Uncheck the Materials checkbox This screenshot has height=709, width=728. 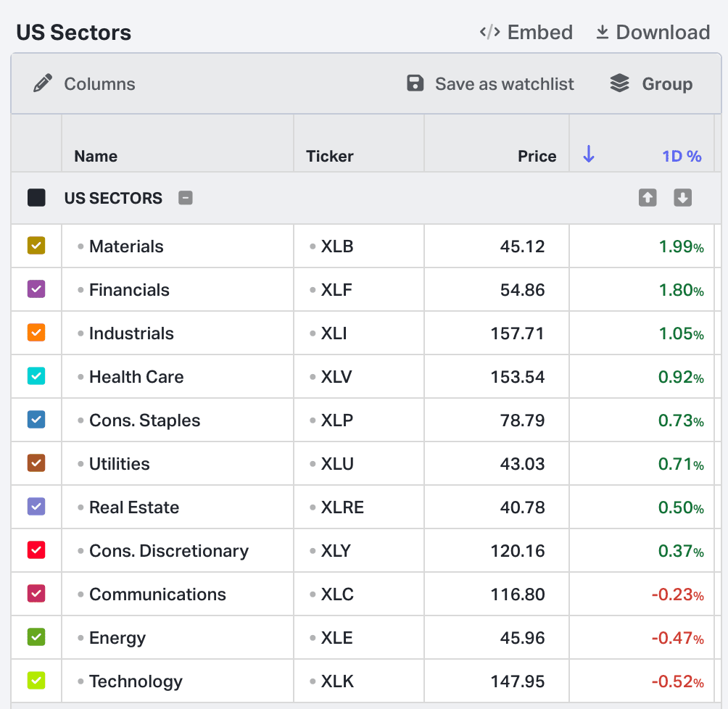[x=36, y=246]
